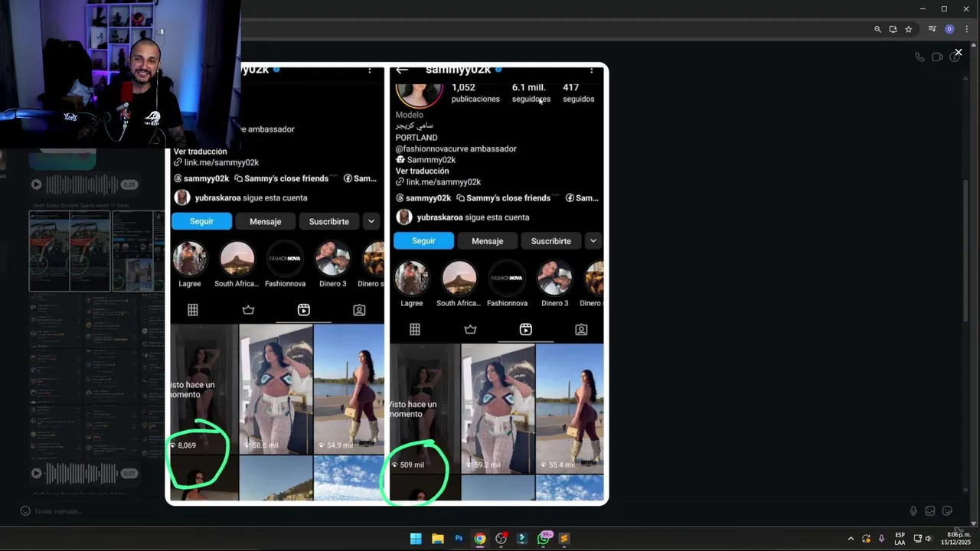Click the voice message microphone in chat bar
Screen dimensions: 980x551
[x=913, y=511]
